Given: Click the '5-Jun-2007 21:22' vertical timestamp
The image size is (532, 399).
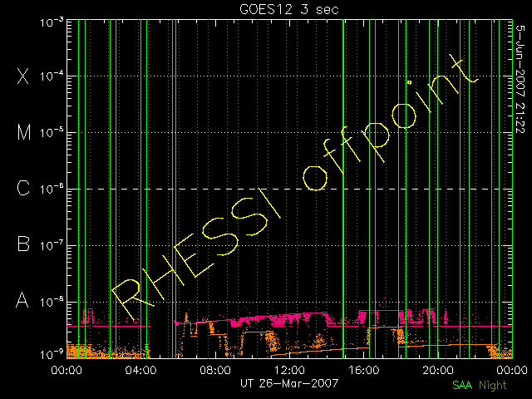Looking at the screenshot, I should coord(520,79).
